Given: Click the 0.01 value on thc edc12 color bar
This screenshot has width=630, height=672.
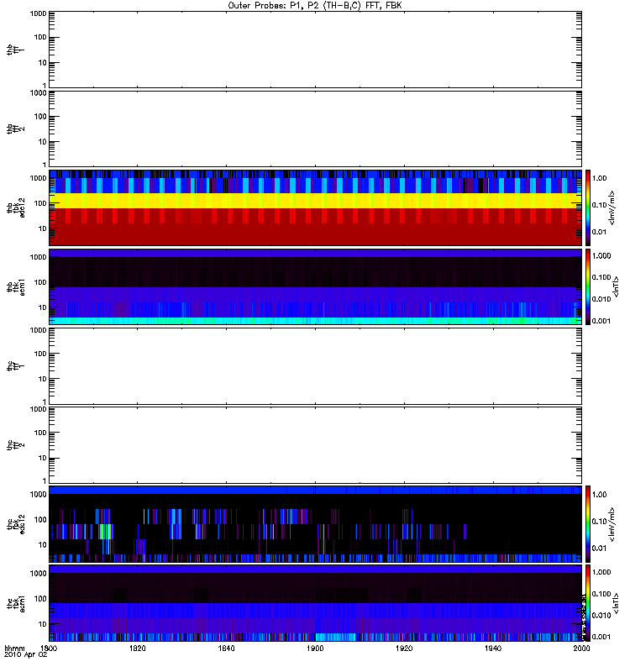Looking at the screenshot, I should click(x=599, y=549).
